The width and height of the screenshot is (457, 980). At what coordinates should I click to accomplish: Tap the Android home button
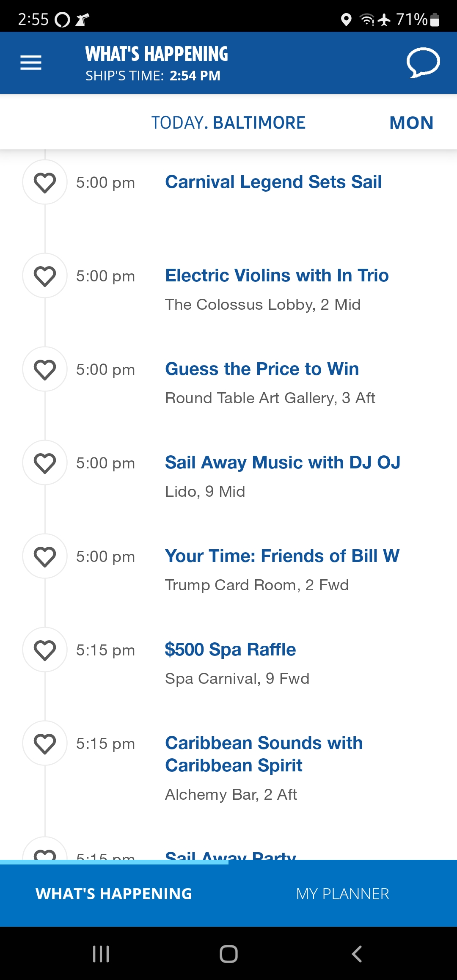(x=228, y=954)
